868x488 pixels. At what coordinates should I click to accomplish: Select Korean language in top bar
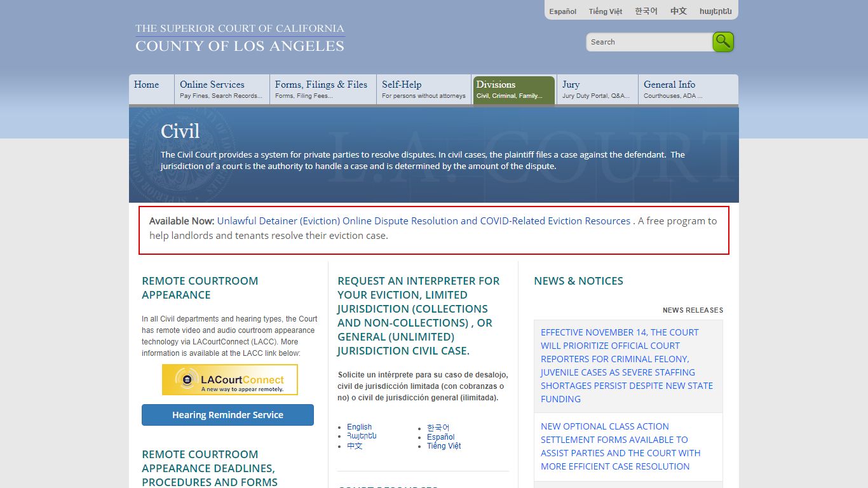(x=646, y=11)
